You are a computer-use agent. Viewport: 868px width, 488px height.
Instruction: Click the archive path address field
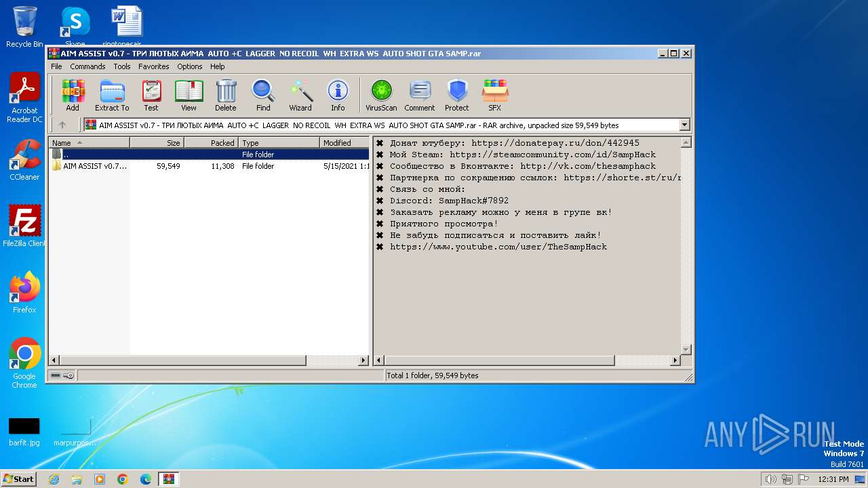point(381,125)
